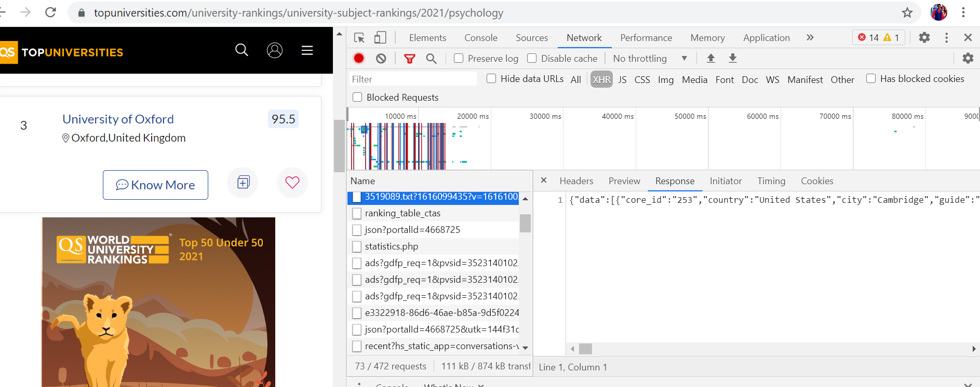Select the json?portalId=4668725 request
The image size is (980, 387).
tap(433, 230)
